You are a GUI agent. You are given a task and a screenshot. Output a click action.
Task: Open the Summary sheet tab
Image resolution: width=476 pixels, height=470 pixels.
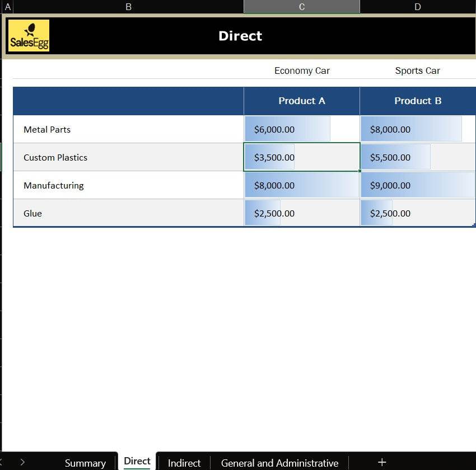click(85, 463)
